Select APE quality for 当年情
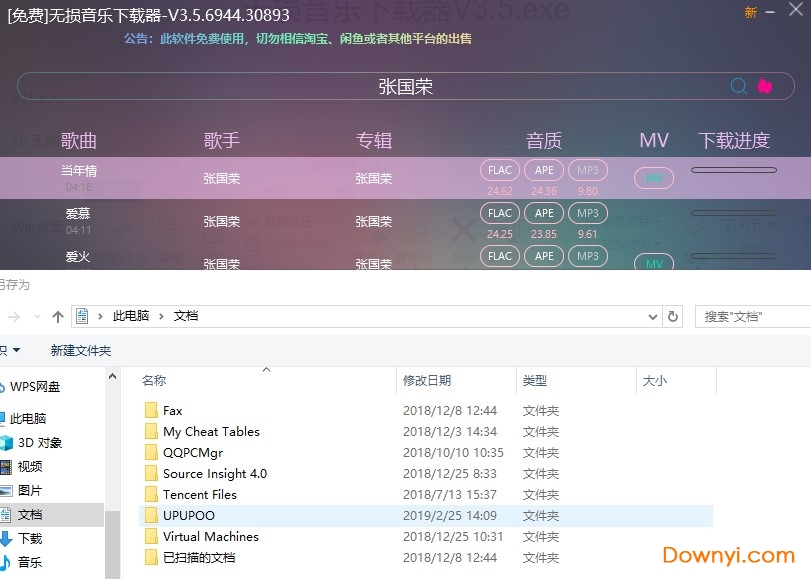Viewport: 811px width, 579px height. 543,169
